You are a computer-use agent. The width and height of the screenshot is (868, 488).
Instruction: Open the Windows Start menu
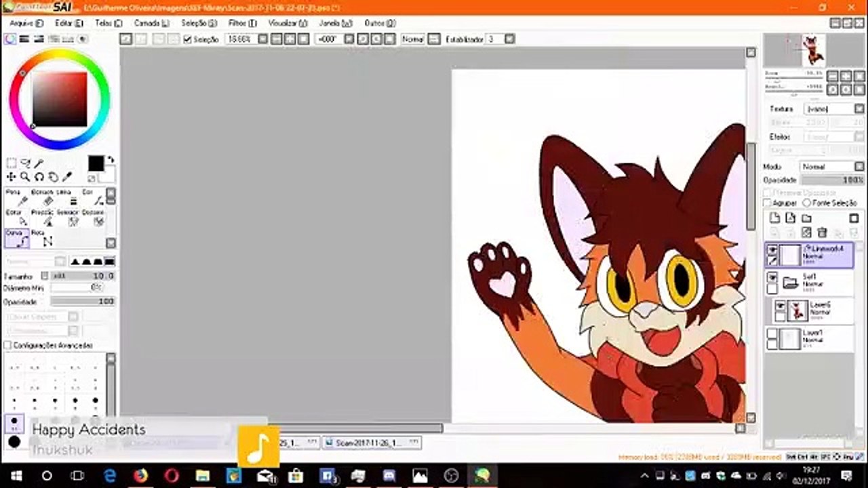[x=16, y=475]
